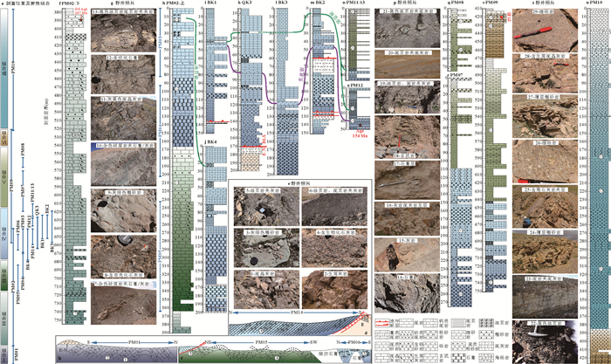The width and height of the screenshot is (611, 364).
Task: Select the BK1 column header label
Action: [210, 4]
